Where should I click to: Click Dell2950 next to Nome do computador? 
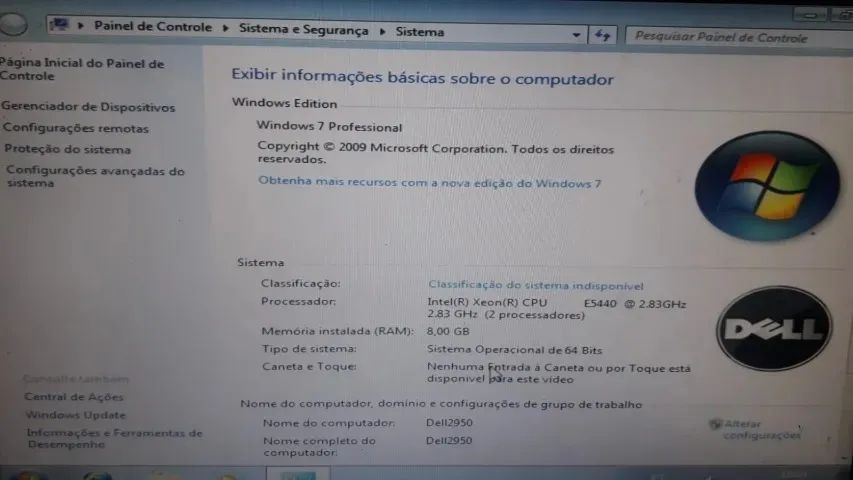pos(449,423)
